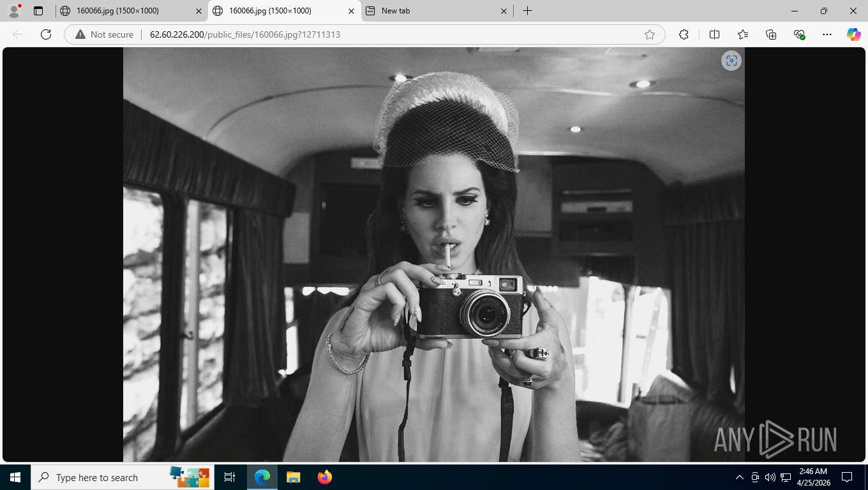Open File Explorer from the taskbar
The width and height of the screenshot is (868, 490).
tap(293, 477)
